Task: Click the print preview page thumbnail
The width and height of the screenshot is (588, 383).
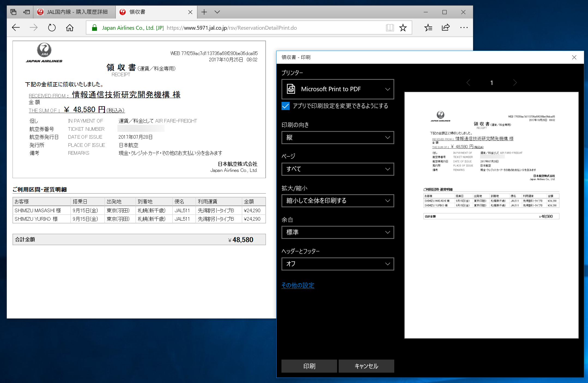Action: point(491,215)
